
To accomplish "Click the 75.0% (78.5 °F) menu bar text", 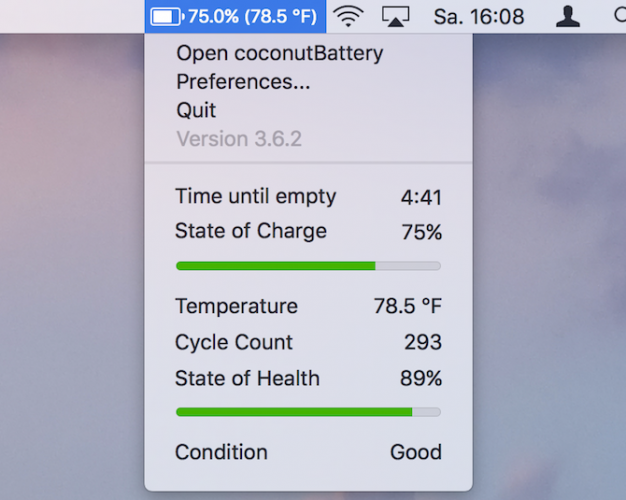I will [252, 16].
